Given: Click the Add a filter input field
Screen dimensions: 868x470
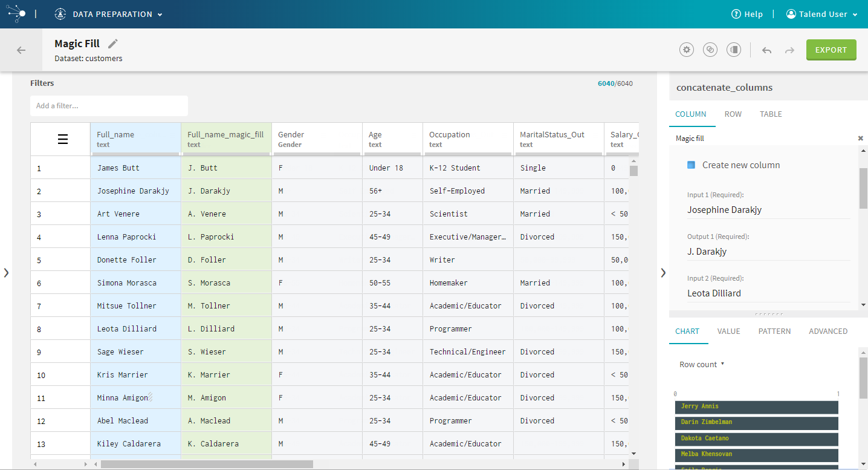Looking at the screenshot, I should click(x=109, y=106).
